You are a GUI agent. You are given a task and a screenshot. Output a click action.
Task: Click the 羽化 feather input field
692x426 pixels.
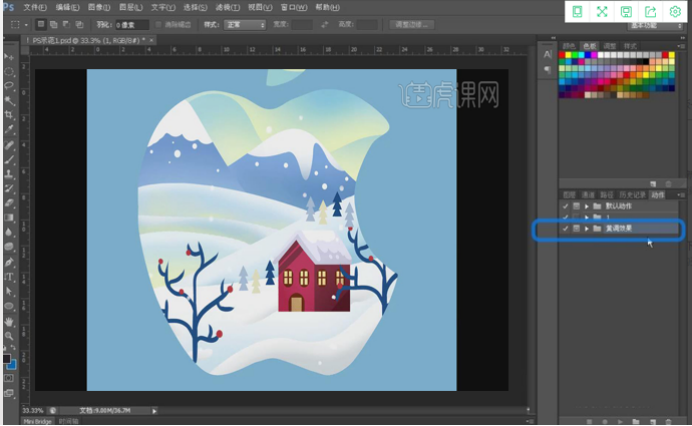click(130, 24)
